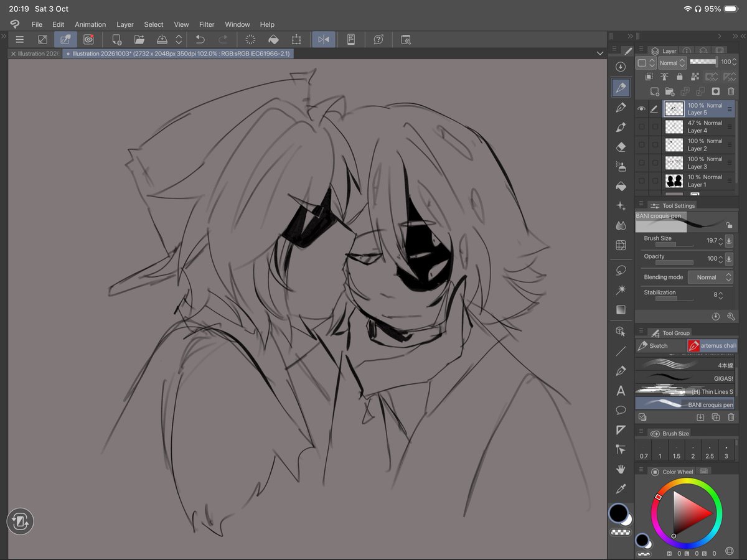The image size is (747, 560).
Task: Open the layer blending mode dropdown
Action: pyautogui.click(x=672, y=63)
